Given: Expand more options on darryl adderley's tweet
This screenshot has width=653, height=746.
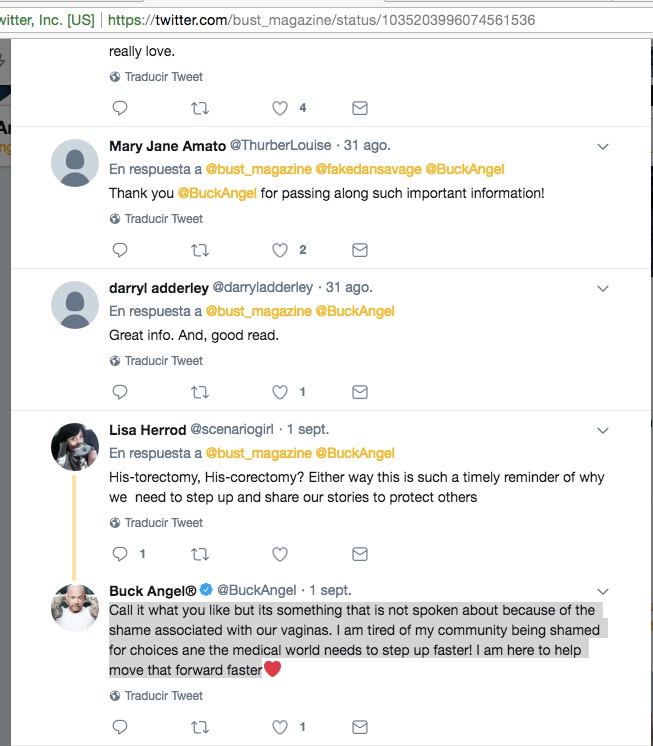Looking at the screenshot, I should (x=603, y=289).
